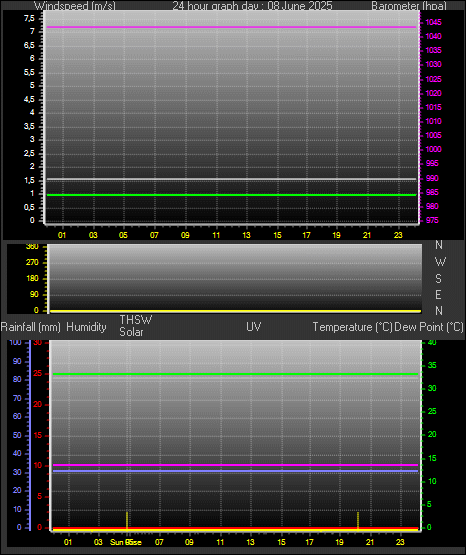The width and height of the screenshot is (466, 555).
Task: Select the green temperature line in the lower graph
Action: [x=235, y=374]
